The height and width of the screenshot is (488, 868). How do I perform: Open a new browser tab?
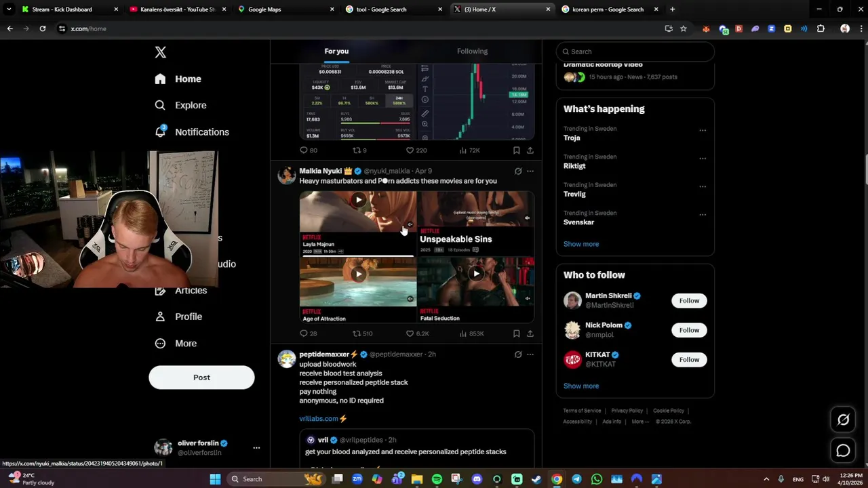coord(672,9)
